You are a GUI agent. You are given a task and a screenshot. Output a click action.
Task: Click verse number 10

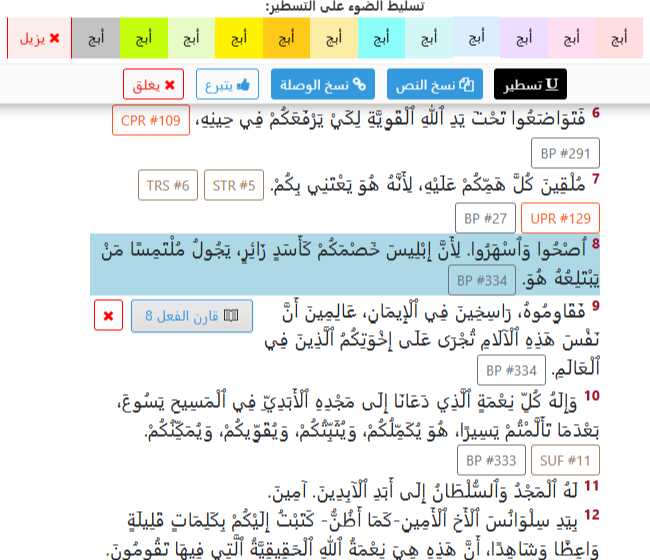coord(592,395)
